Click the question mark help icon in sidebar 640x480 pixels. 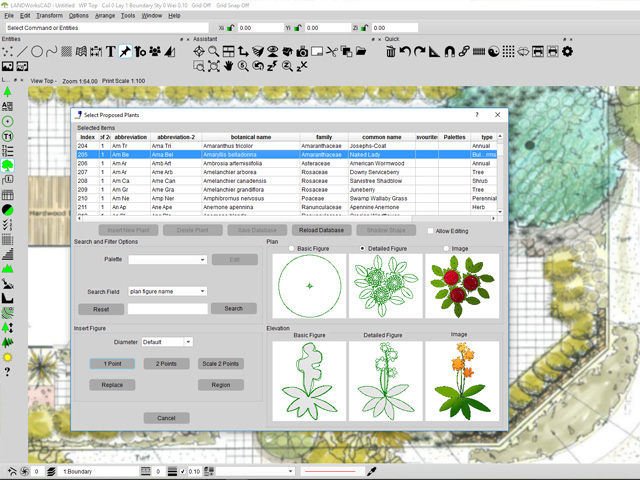8,371
